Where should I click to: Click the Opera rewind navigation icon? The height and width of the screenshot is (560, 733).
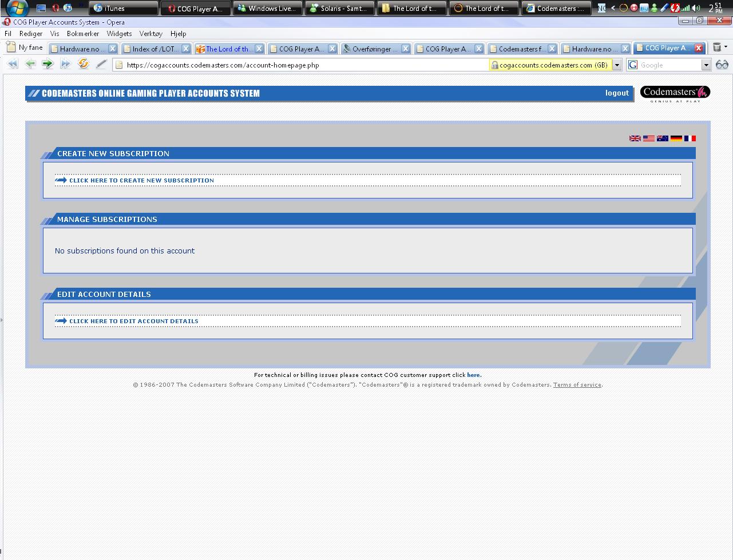[13, 64]
